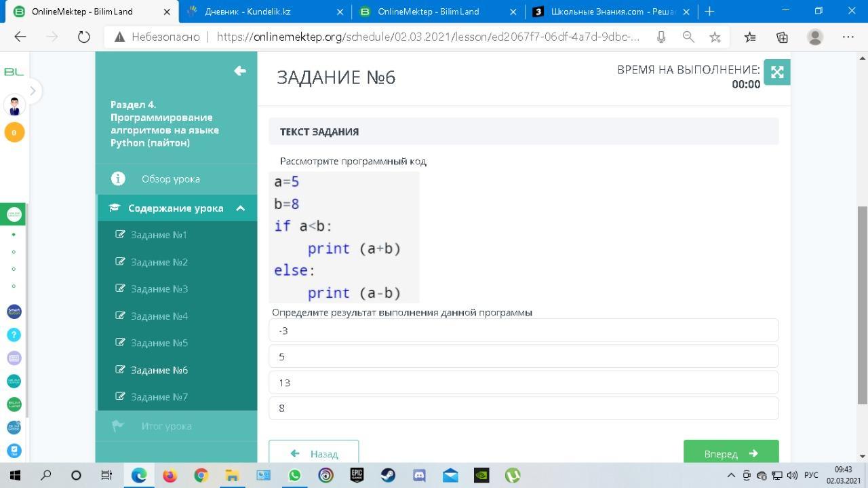Select Задание №6 in lesson list
868x488 pixels.
tap(159, 370)
